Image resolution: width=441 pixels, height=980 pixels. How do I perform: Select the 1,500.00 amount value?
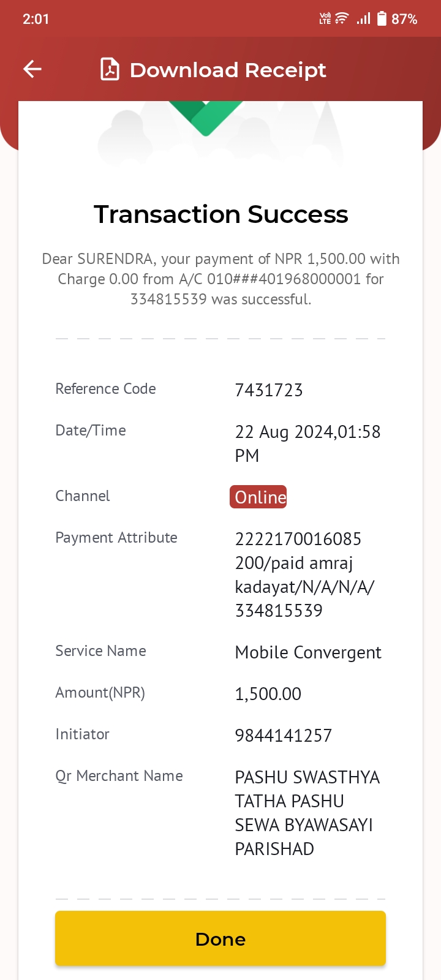click(x=268, y=694)
